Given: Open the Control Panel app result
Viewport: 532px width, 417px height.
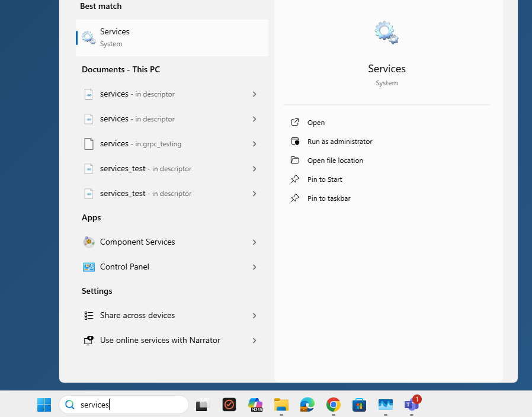Looking at the screenshot, I should [172, 267].
